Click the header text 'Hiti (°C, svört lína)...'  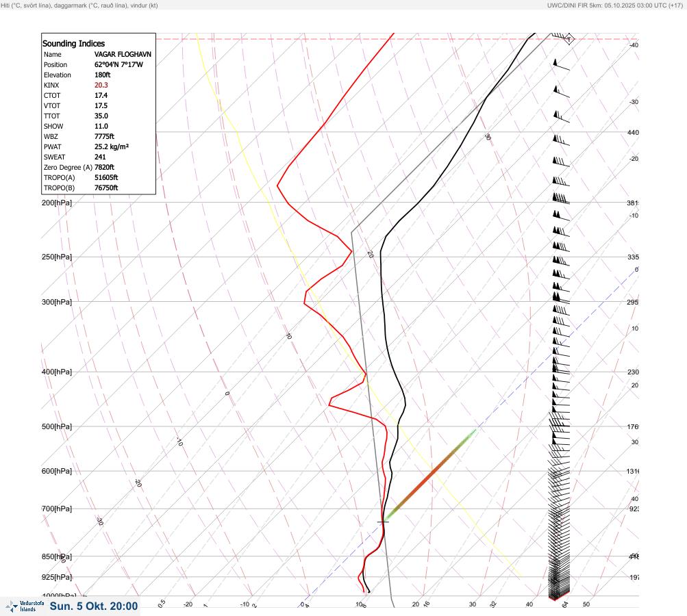tap(79, 5)
